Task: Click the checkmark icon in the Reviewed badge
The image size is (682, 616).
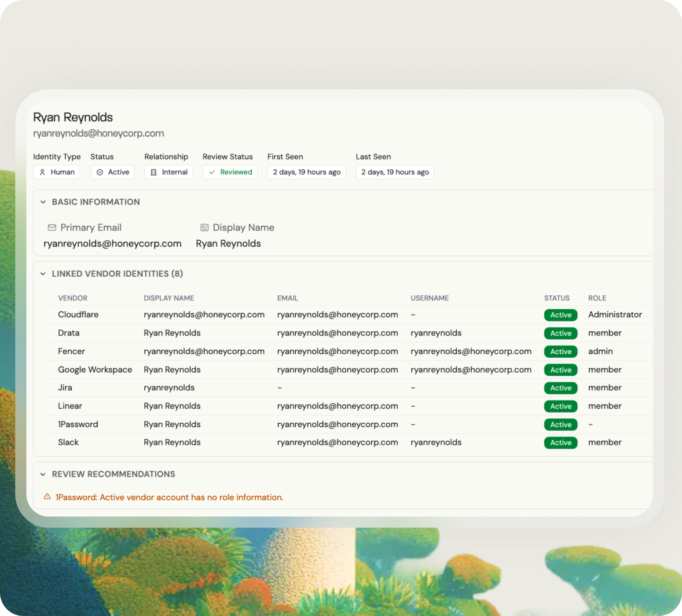Action: point(212,172)
